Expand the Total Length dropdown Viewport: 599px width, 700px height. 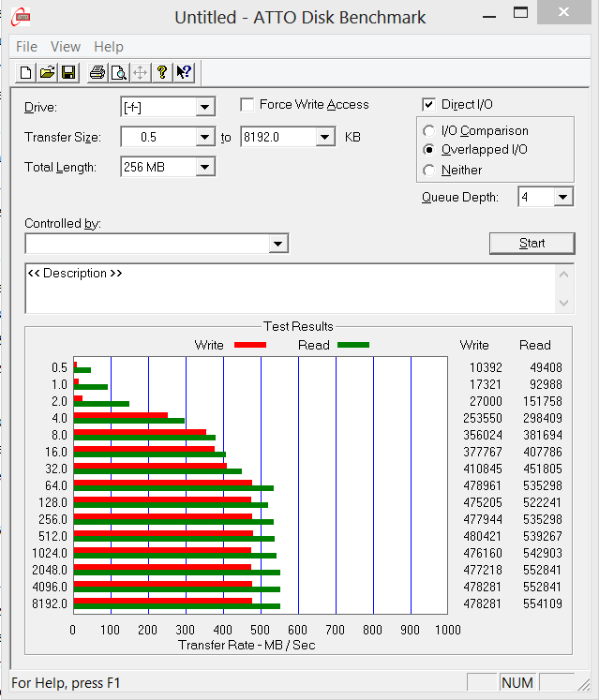205,168
